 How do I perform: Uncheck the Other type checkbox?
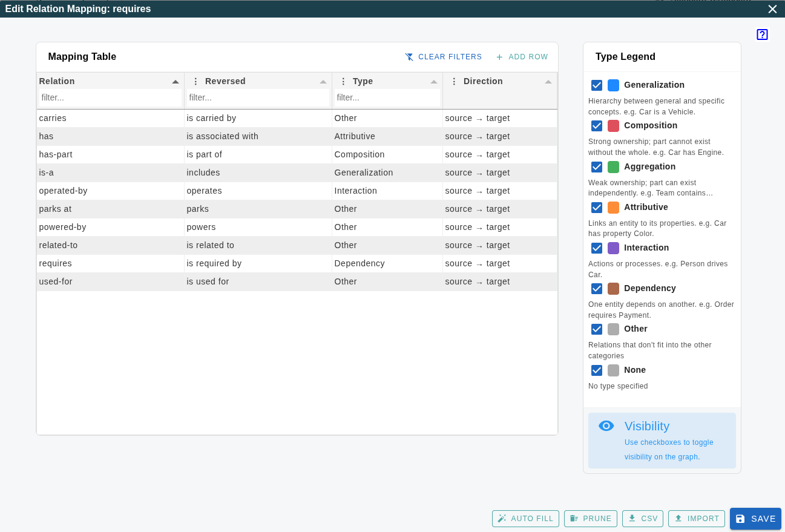tap(597, 329)
